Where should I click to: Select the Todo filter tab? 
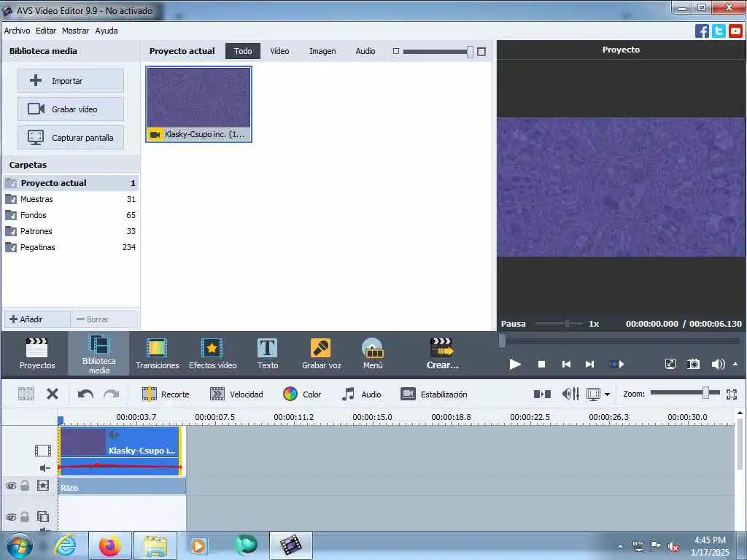(243, 51)
